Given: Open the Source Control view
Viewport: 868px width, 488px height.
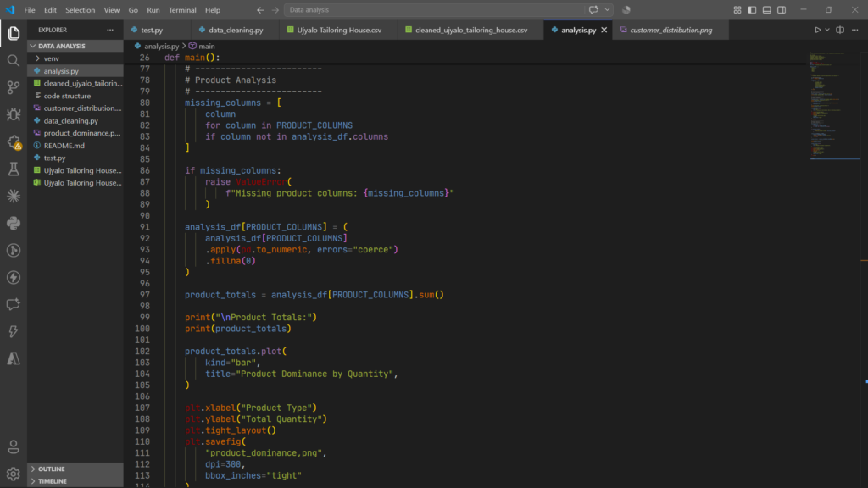Looking at the screenshot, I should [14, 87].
